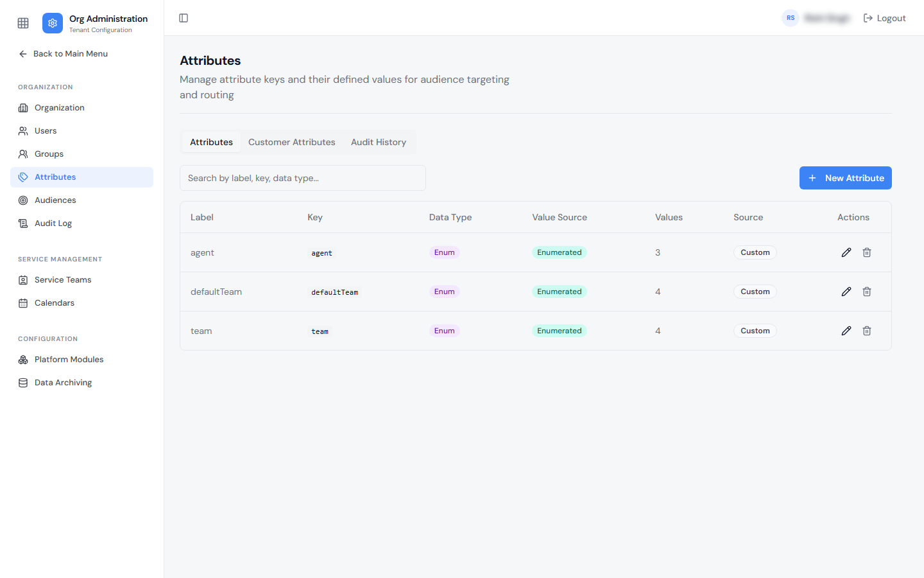The image size is (924, 578).
Task: Open Audit Log in the sidebar
Action: 81,223
